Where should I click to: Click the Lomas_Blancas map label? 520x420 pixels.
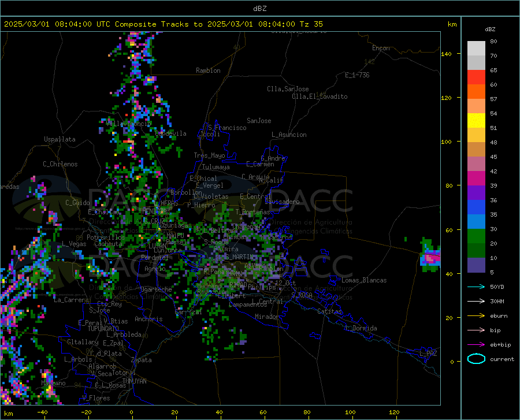coord(364,280)
